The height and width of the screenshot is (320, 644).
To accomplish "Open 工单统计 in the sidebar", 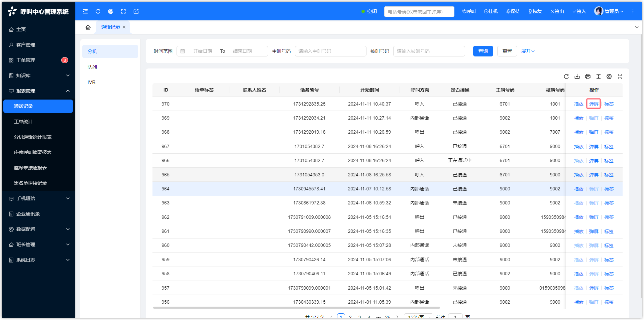I will [23, 122].
